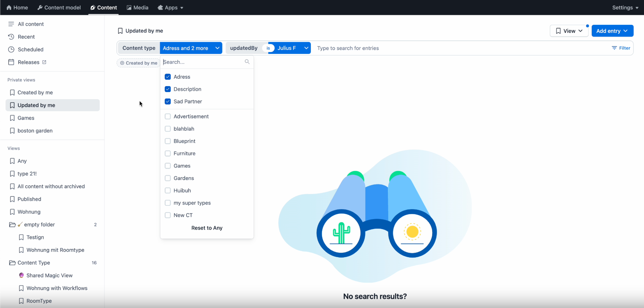Click the external link icon beside Releases

44,62
